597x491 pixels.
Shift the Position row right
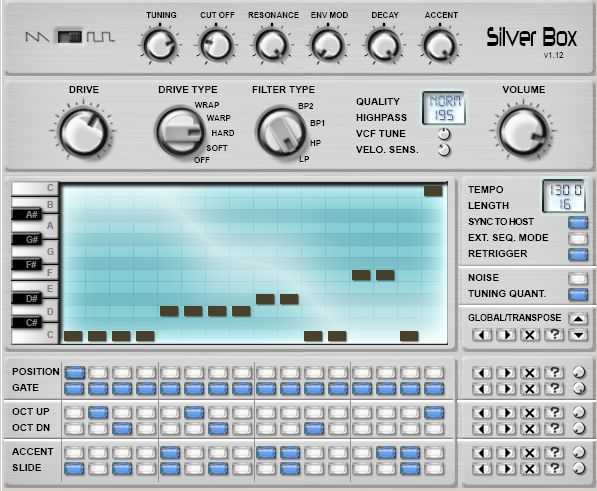coord(506,373)
